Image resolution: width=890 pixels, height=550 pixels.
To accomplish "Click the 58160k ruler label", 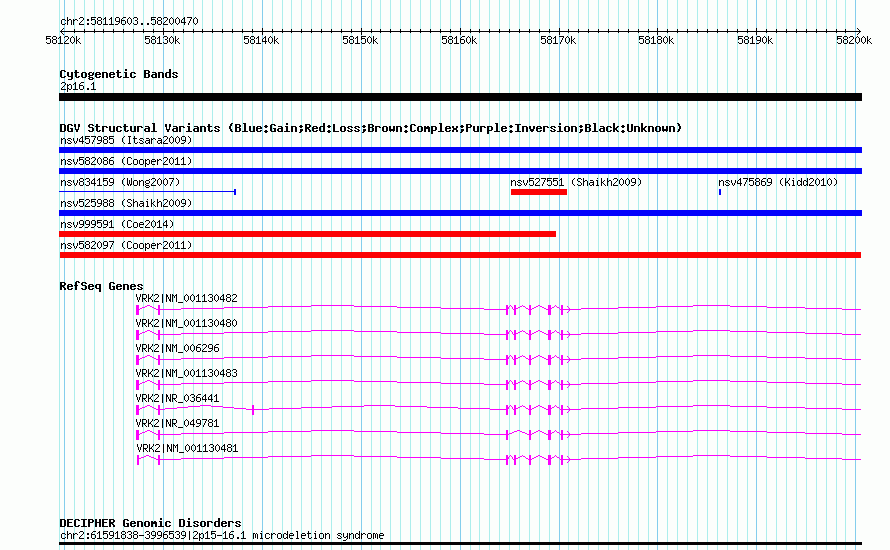I will (459, 40).
